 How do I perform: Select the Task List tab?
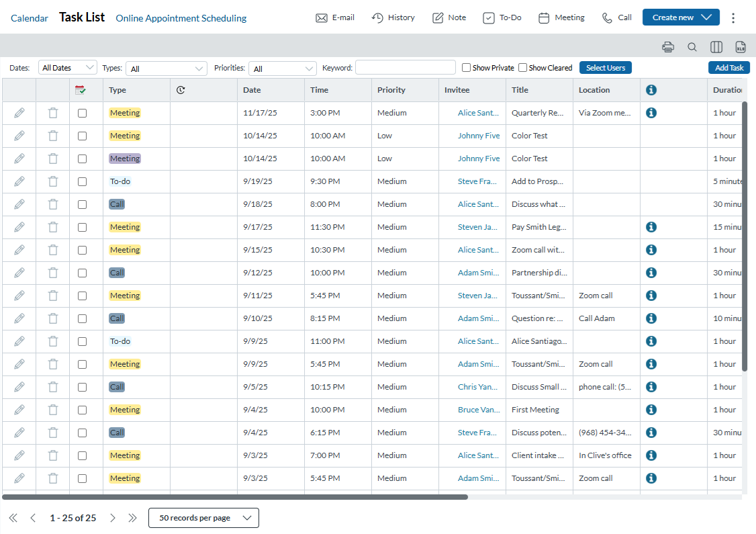(x=82, y=17)
